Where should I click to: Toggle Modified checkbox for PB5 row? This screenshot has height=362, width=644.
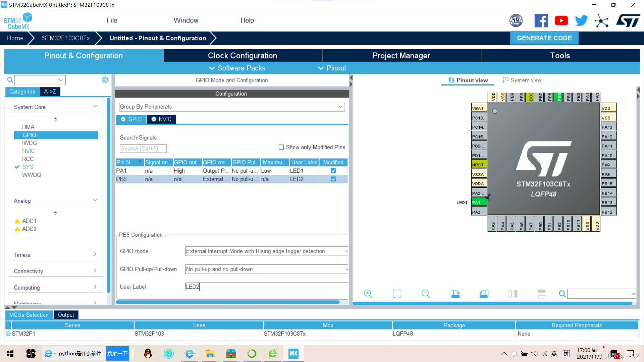333,179
